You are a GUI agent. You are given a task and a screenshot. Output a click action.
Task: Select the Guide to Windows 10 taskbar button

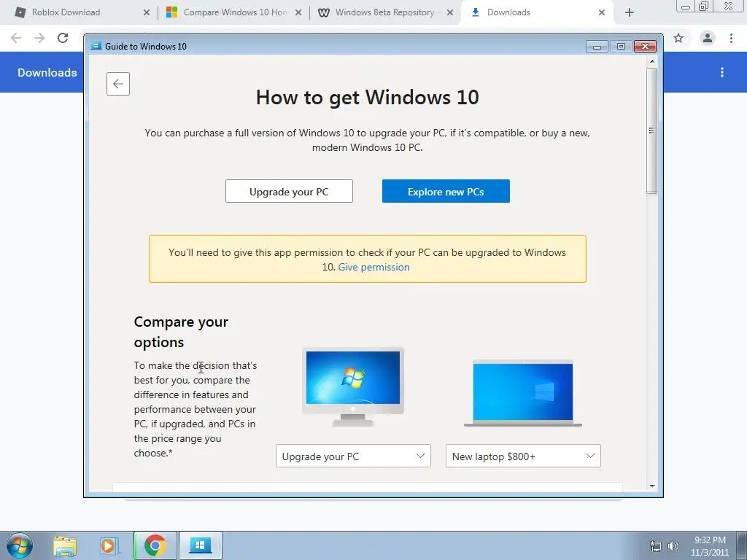(200, 545)
